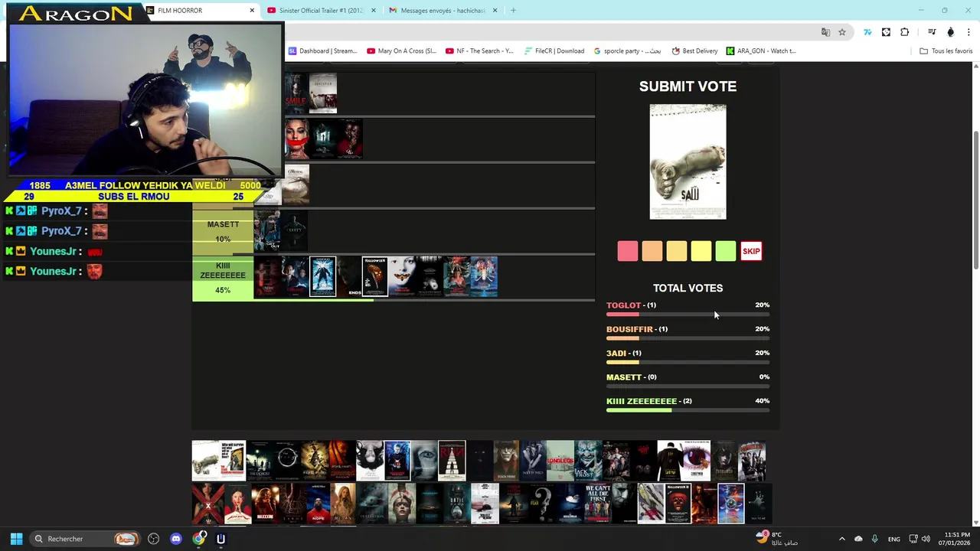Open Dashboard Stream bookmark
Viewport: 980px width, 551px height.
(322, 51)
